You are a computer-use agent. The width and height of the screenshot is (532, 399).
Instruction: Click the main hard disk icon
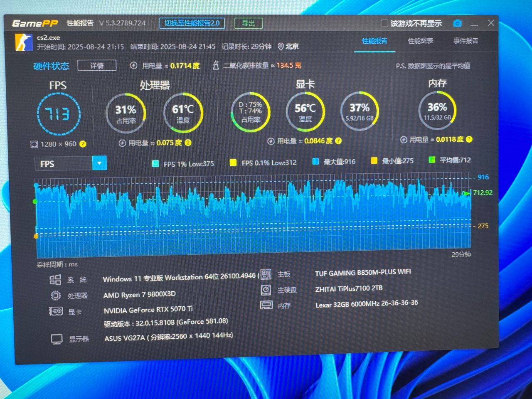pos(266,290)
